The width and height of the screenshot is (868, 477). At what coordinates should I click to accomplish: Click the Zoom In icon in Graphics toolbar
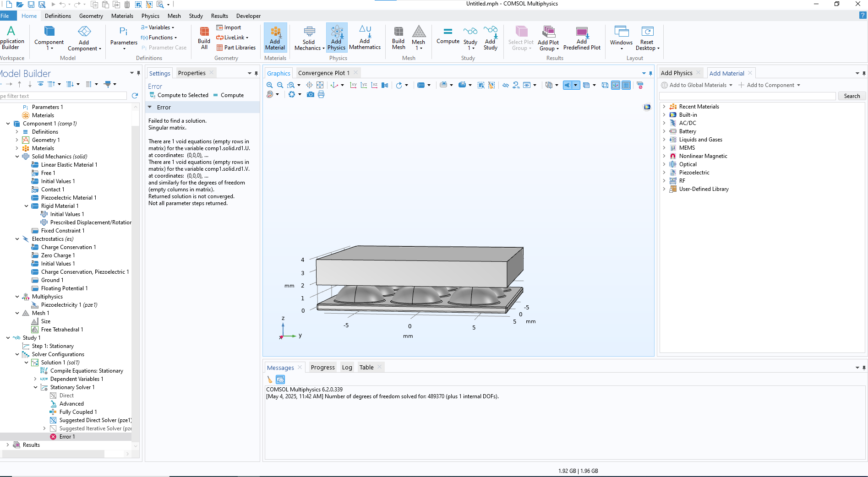click(x=269, y=85)
